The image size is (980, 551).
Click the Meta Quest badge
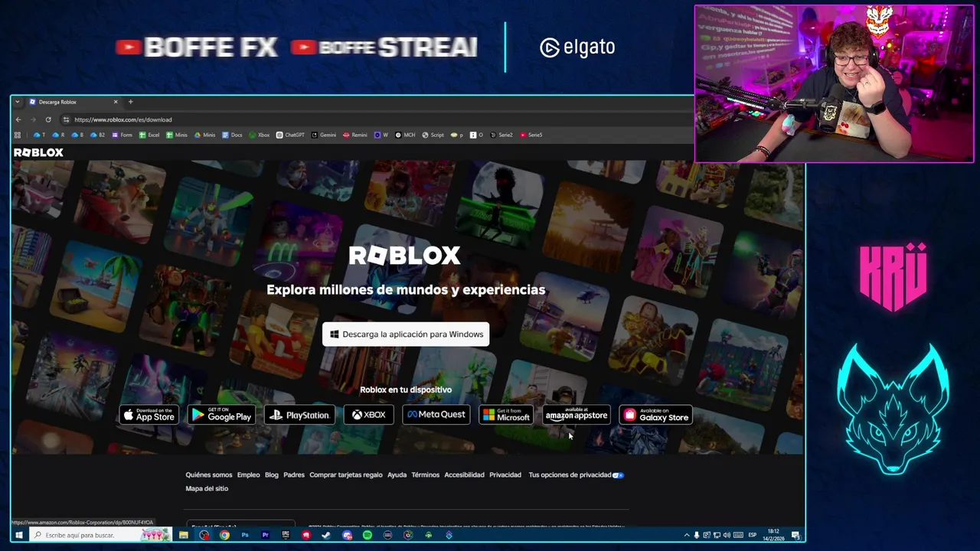(436, 415)
